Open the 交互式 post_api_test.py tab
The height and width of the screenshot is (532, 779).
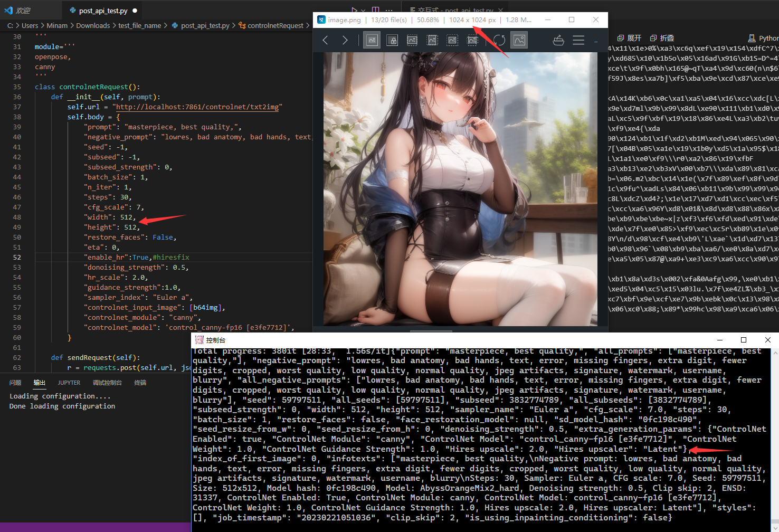tap(455, 10)
